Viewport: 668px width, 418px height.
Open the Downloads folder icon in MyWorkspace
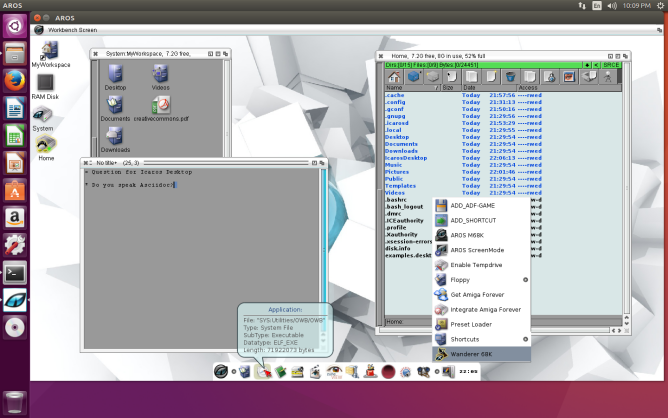(x=115, y=136)
